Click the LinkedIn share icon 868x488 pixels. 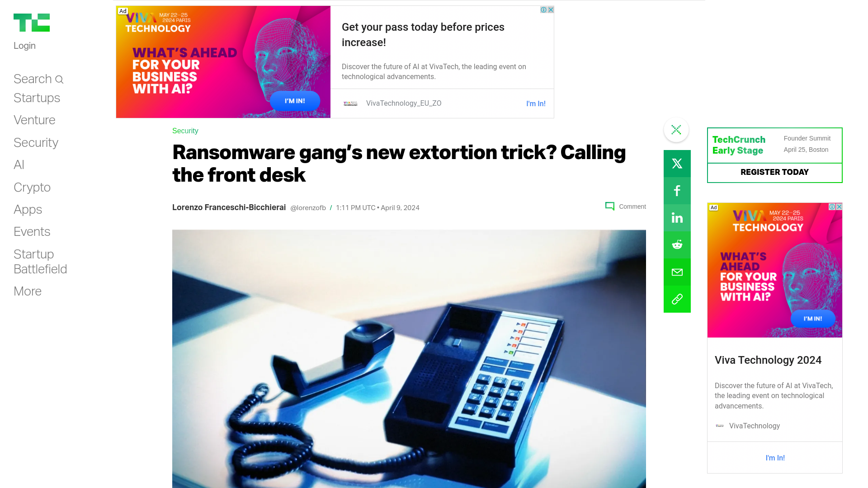tap(677, 217)
